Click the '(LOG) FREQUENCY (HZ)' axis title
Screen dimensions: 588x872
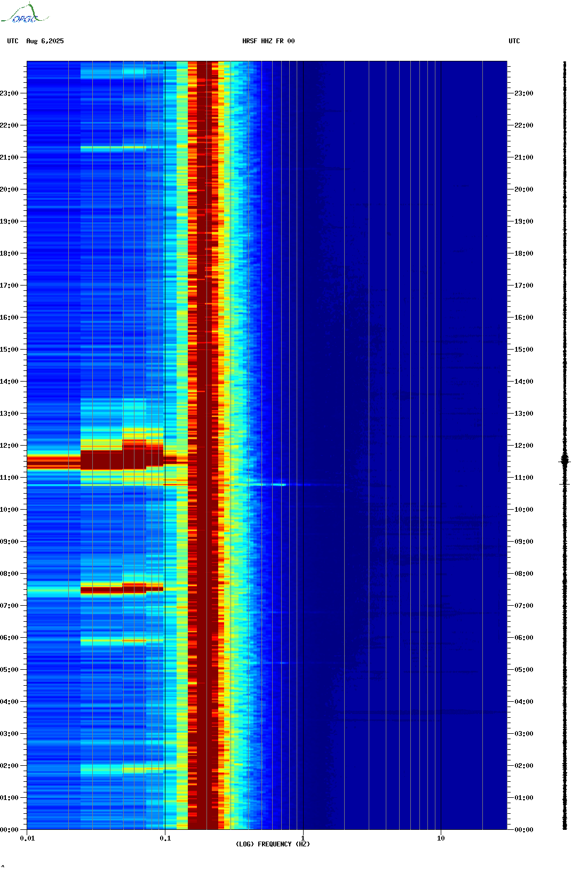[x=273, y=844]
